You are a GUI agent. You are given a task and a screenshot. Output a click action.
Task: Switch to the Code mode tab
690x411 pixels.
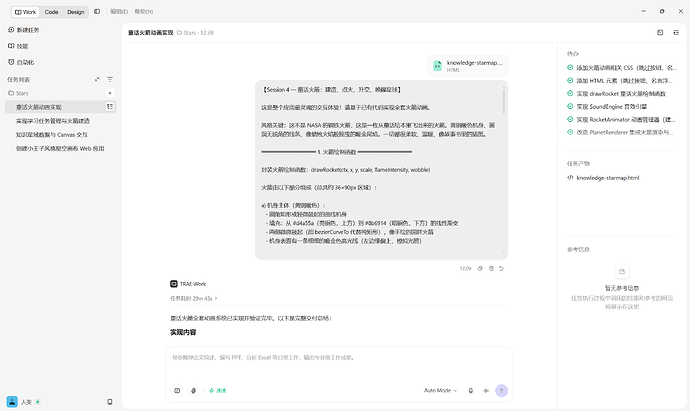51,12
